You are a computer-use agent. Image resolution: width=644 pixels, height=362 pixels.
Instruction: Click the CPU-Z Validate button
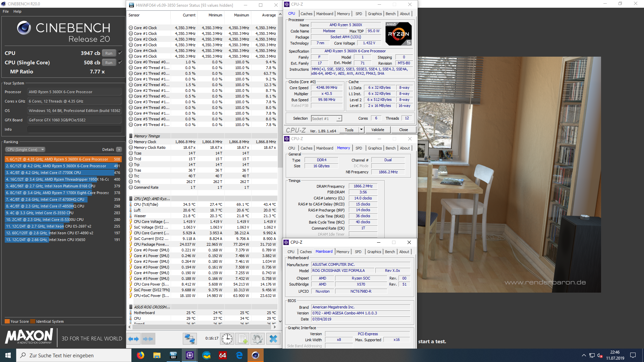click(378, 130)
